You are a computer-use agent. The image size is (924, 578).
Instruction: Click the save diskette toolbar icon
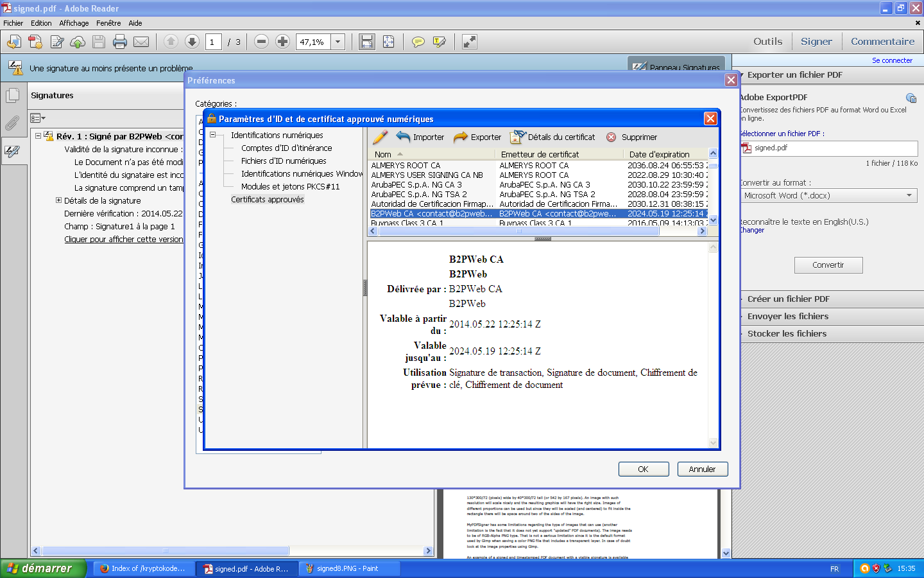click(x=99, y=42)
